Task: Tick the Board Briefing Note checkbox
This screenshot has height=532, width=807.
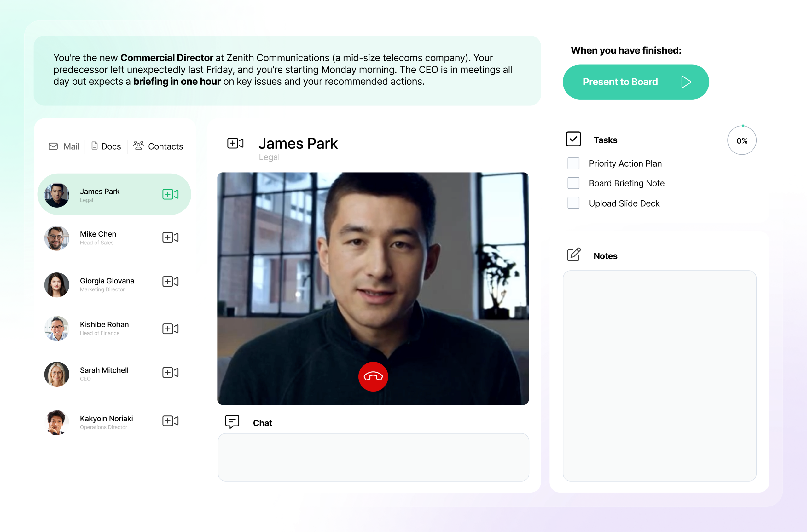Action: click(x=573, y=183)
